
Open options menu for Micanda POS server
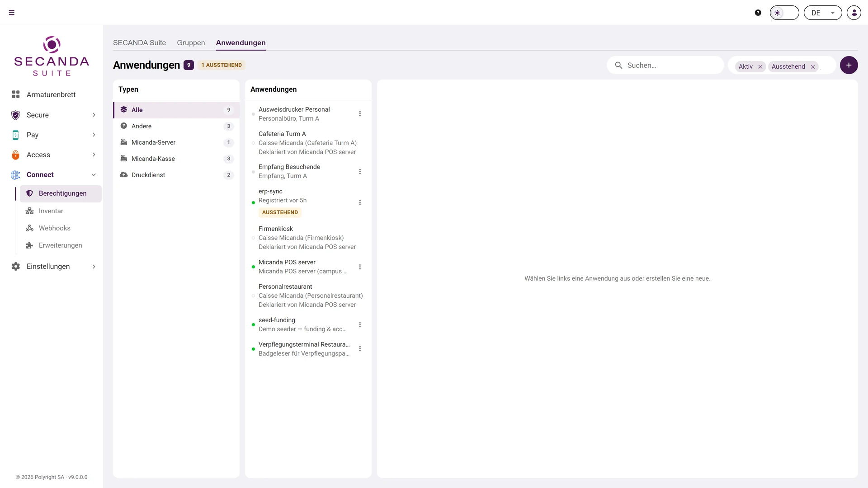(360, 267)
